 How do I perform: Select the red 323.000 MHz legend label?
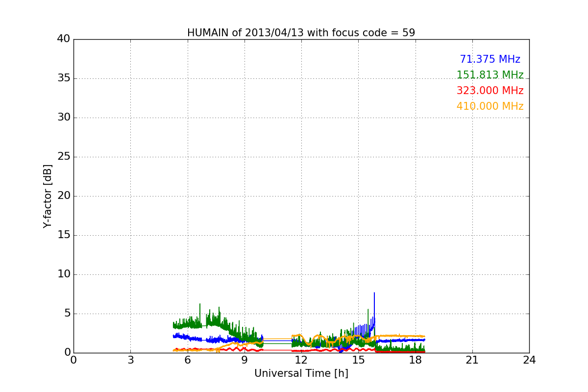[490, 91]
